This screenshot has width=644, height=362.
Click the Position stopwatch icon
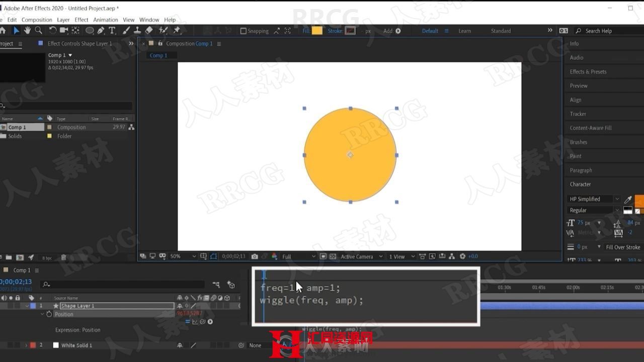49,314
